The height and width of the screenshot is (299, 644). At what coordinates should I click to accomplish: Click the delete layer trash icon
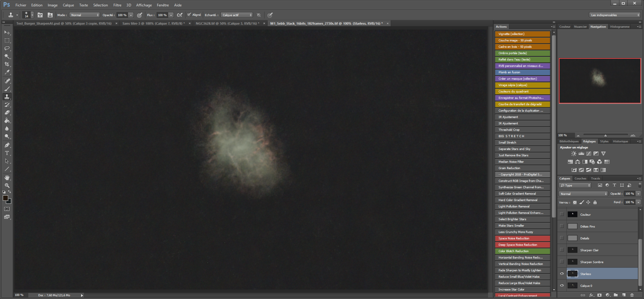[x=632, y=295]
